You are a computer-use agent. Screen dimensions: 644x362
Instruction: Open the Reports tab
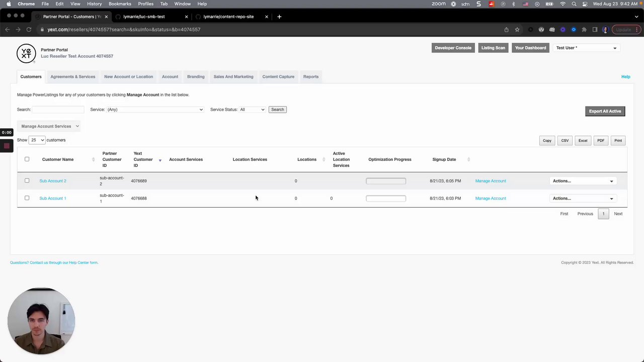(311, 77)
